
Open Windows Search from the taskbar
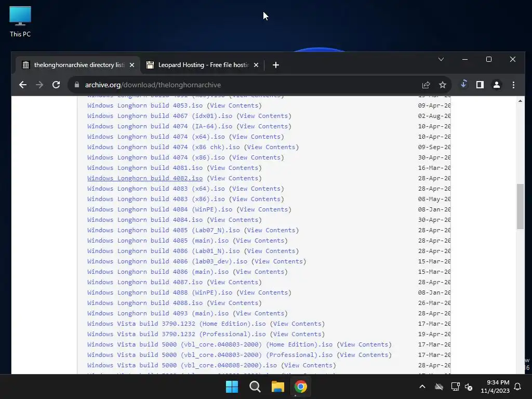tap(255, 387)
